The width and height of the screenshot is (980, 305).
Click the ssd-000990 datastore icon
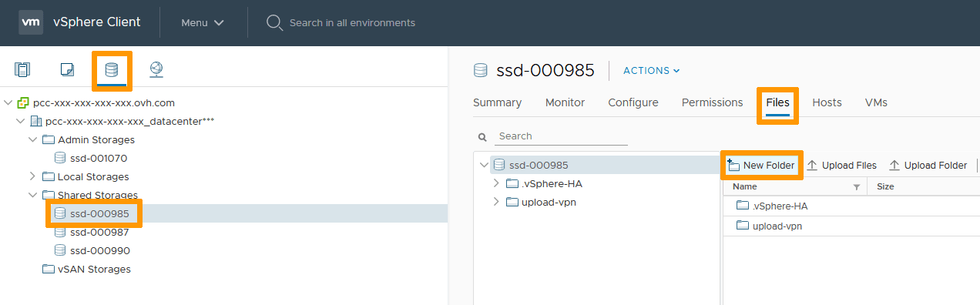60,250
